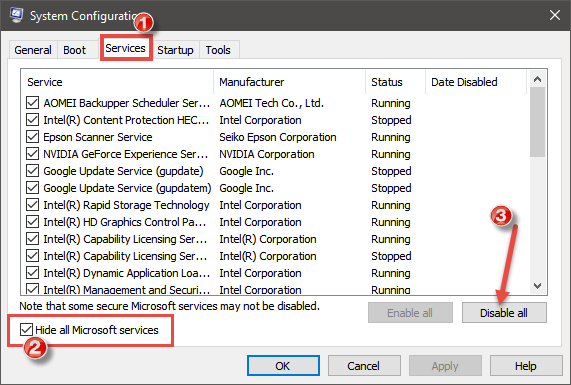The width and height of the screenshot is (571, 385).
Task: Toggle Google Update Service (gupdate) checkbox
Action: [32, 171]
